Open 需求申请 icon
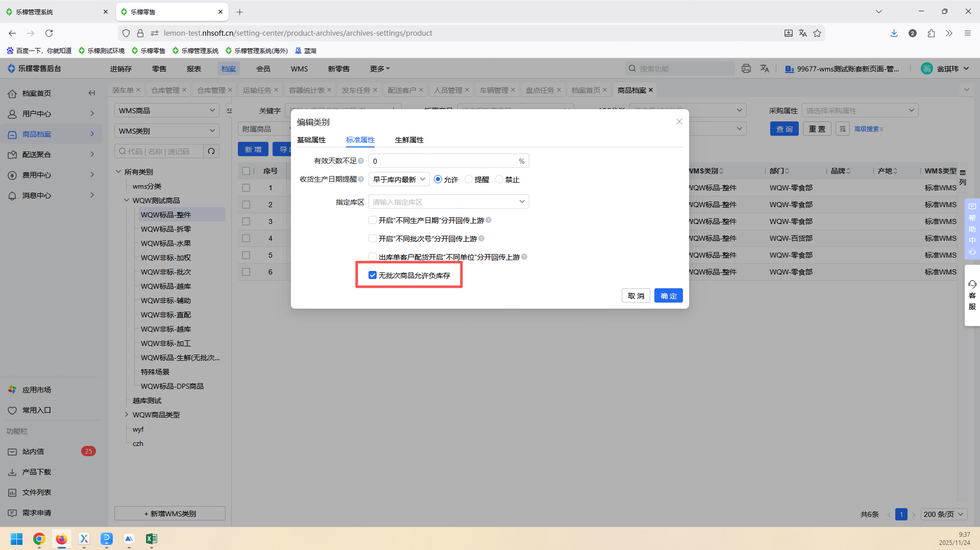 pos(12,513)
